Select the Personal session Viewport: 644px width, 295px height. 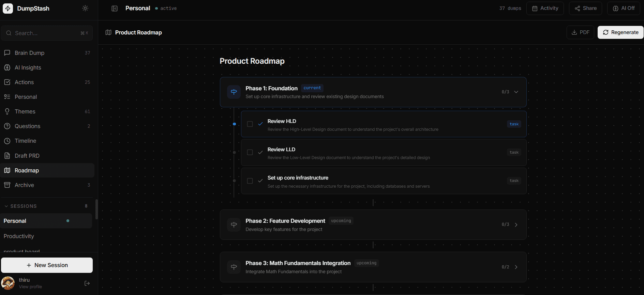click(x=46, y=221)
